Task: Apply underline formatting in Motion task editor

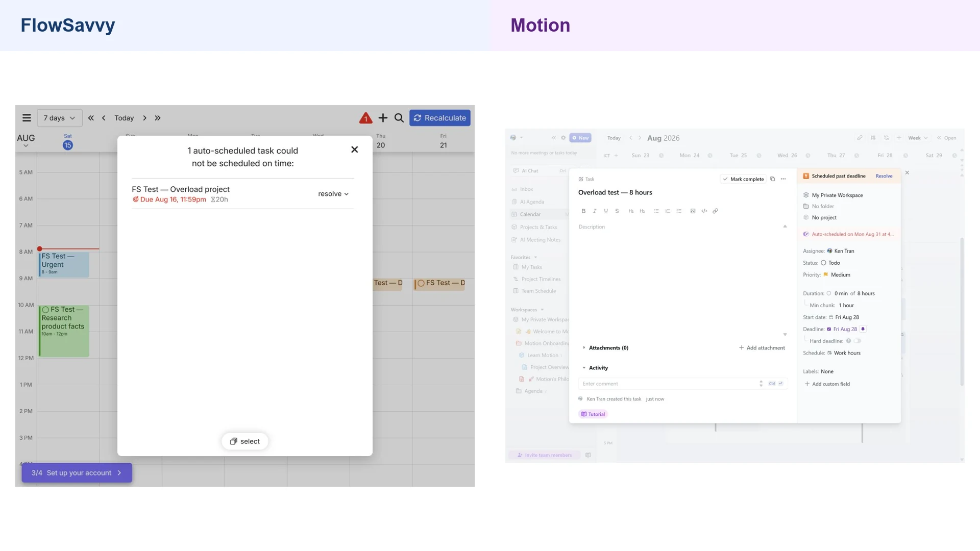Action: tap(606, 211)
